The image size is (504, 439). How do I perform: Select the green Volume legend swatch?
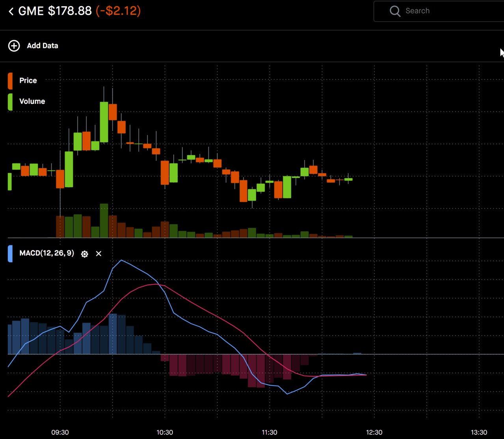(10, 102)
